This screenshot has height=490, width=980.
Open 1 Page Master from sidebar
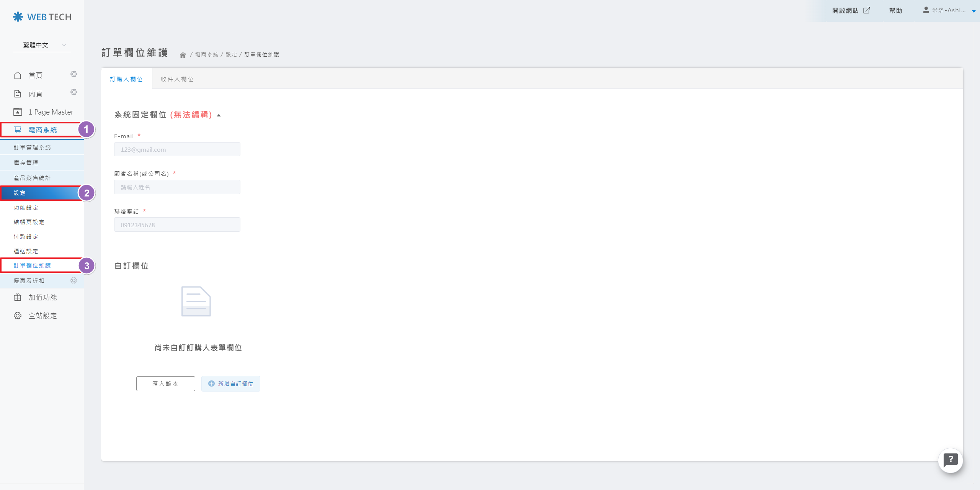[x=51, y=112]
